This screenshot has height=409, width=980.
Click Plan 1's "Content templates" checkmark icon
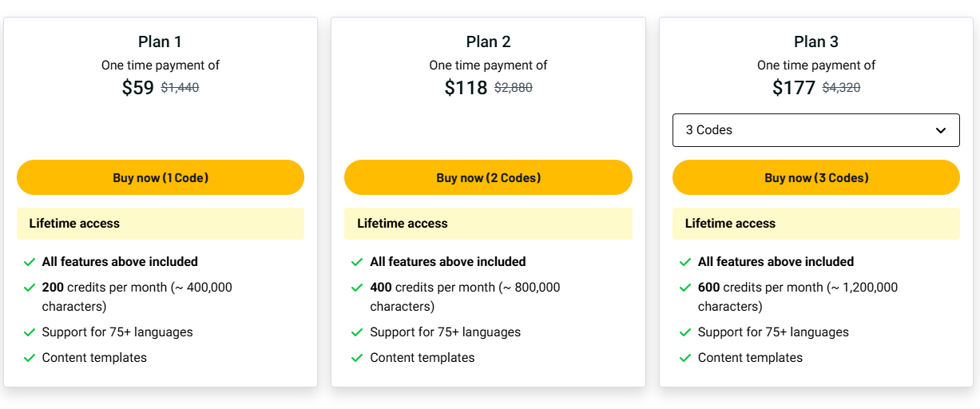30,358
